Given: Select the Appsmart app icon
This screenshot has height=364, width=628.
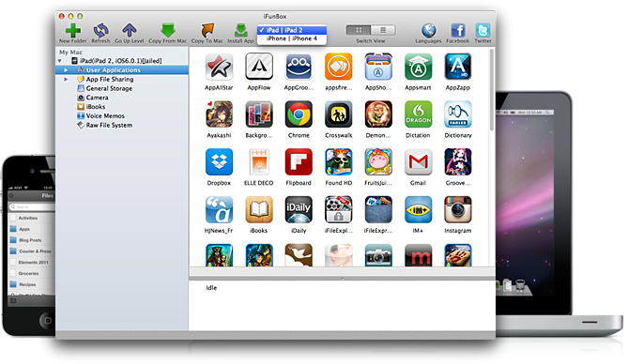Looking at the screenshot, I should (x=418, y=67).
